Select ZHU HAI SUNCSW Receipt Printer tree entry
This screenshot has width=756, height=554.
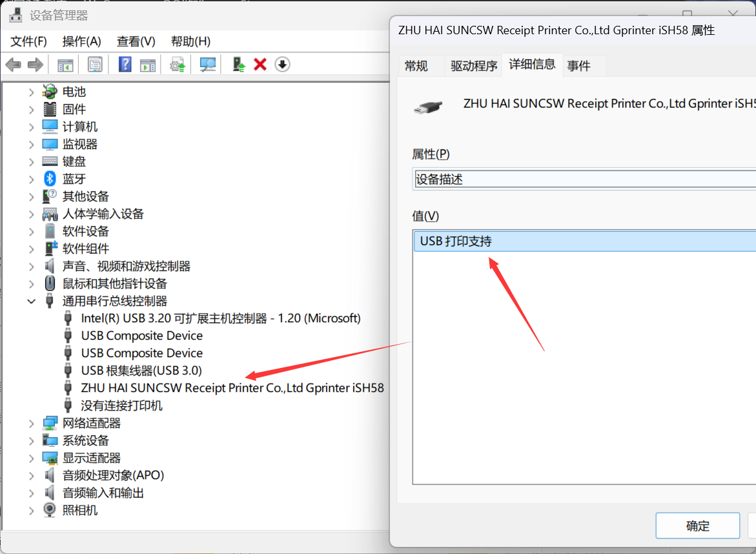tap(232, 388)
